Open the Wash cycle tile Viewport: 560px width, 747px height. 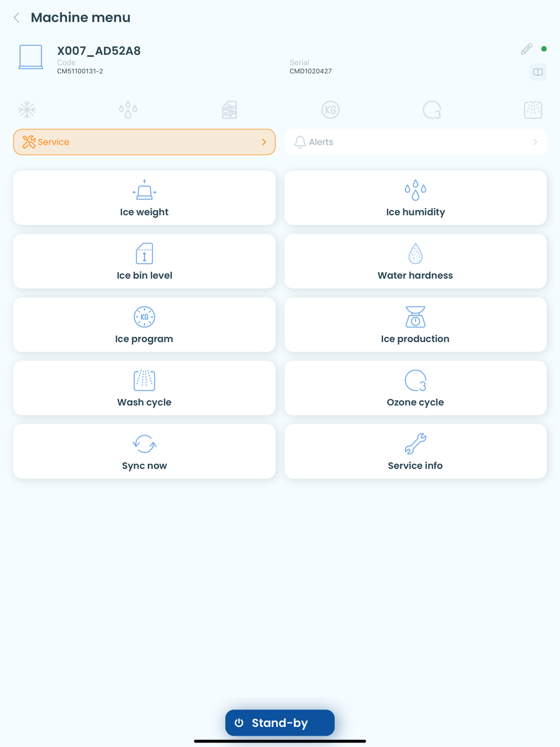point(144,387)
